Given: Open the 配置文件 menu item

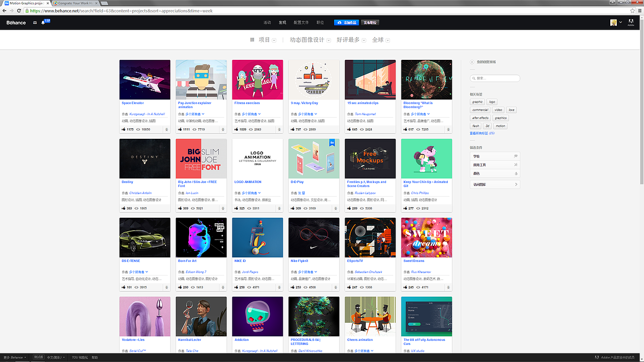Looking at the screenshot, I should point(301,23).
